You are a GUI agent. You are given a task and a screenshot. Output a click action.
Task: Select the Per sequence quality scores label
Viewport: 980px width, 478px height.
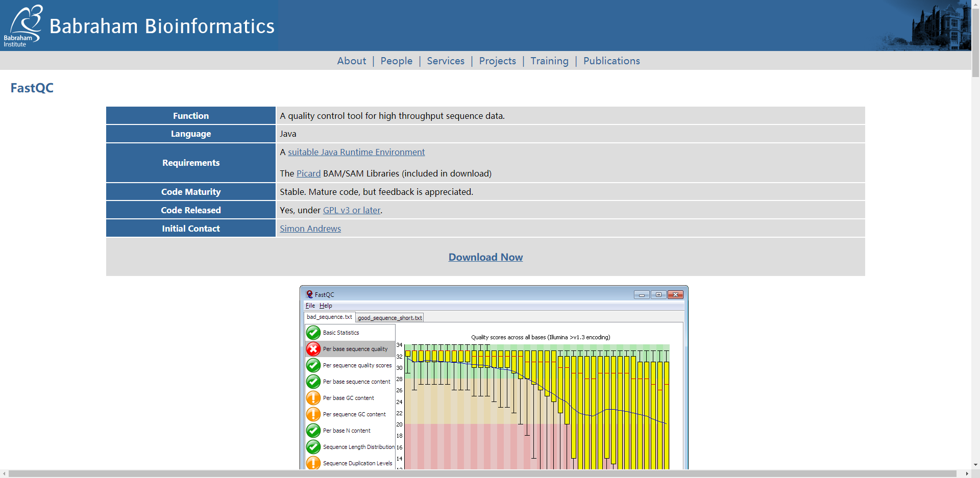[357, 365]
